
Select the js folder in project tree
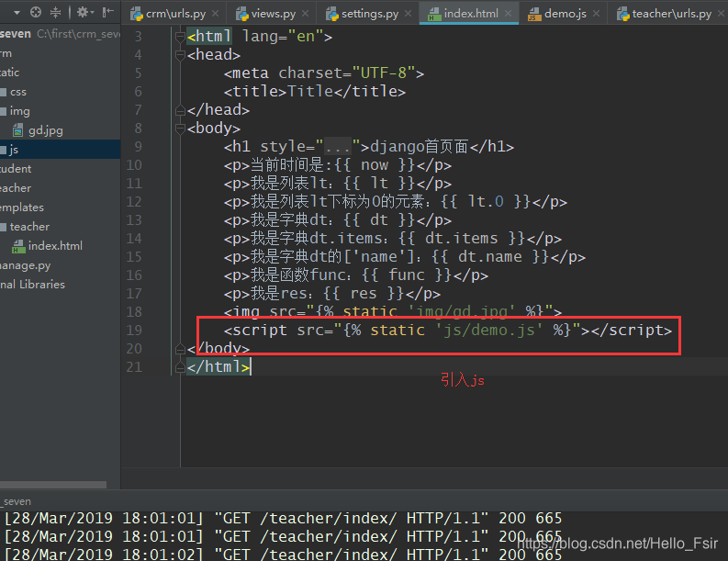(x=60, y=150)
